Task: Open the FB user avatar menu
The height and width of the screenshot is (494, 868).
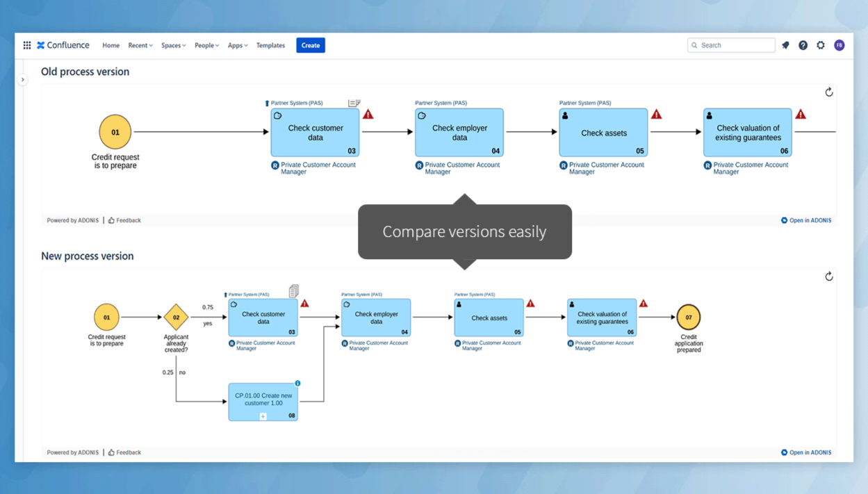Action: (x=840, y=45)
